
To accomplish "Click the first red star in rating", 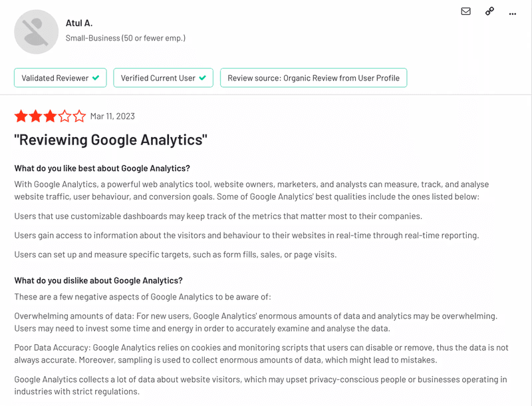I will pyautogui.click(x=22, y=116).
